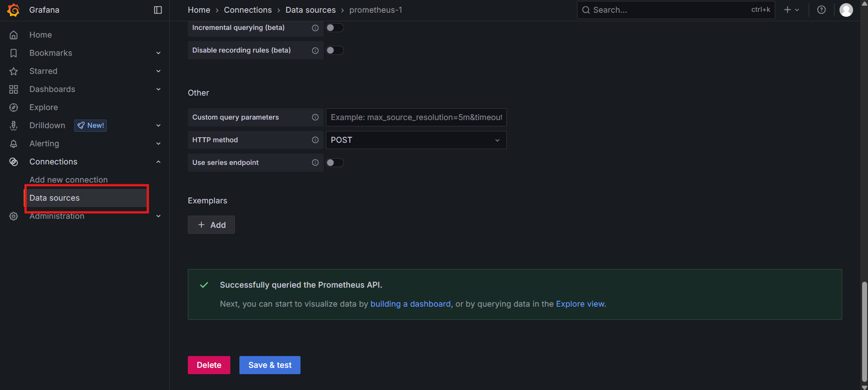Click info icon for Custom query parameters
The image size is (868, 390).
pyautogui.click(x=315, y=117)
